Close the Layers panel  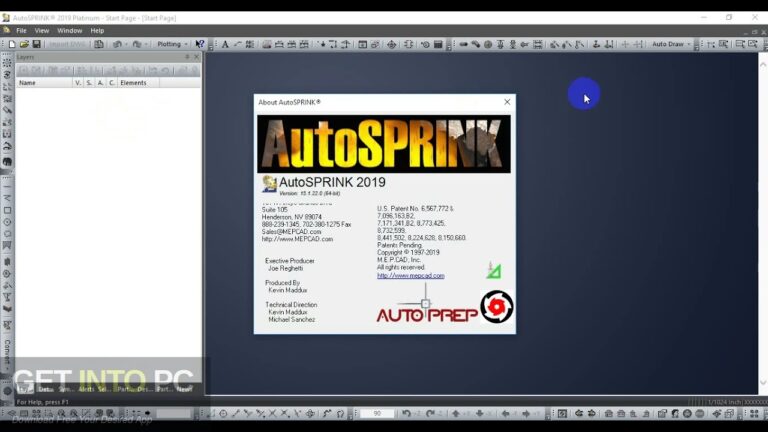pos(196,57)
